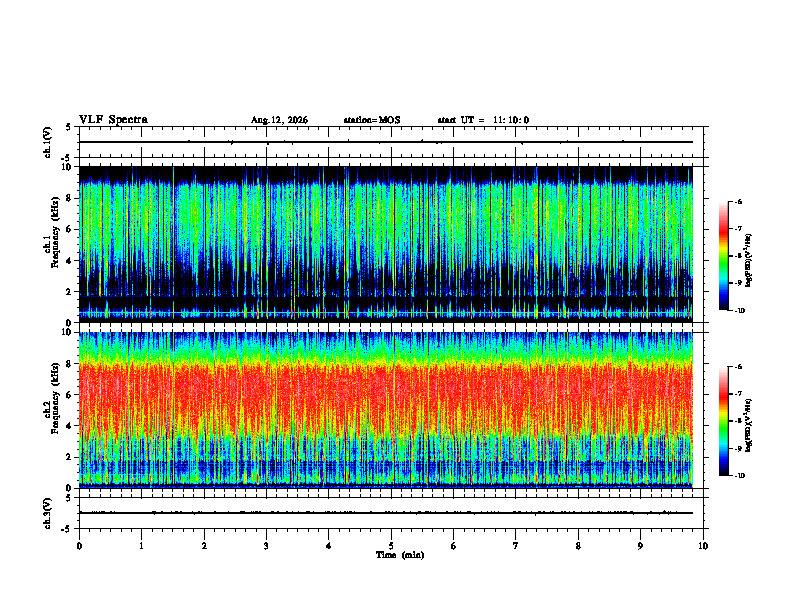Click the ch.2 color bar log(PSD) label
The image size is (792, 612).
point(749,424)
